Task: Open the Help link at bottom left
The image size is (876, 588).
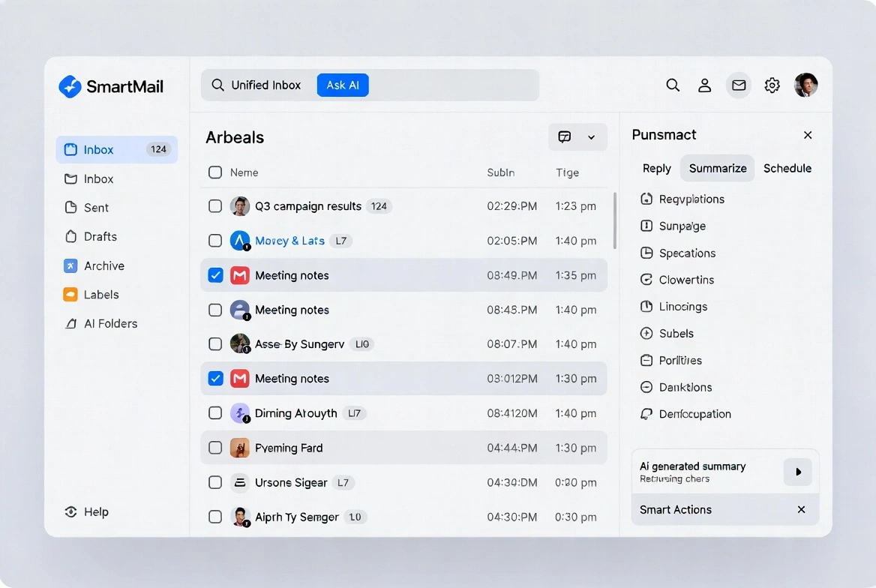Action: point(94,511)
